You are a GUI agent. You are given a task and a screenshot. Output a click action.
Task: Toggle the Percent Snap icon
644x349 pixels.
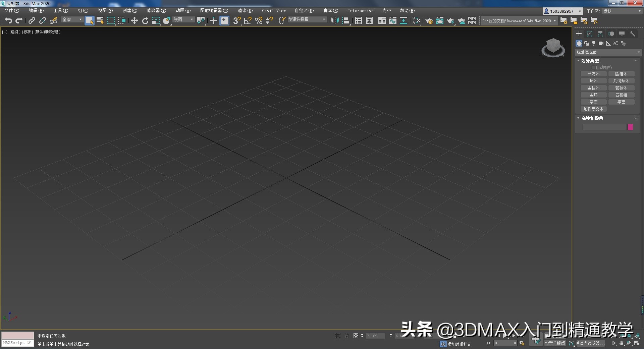click(x=259, y=20)
